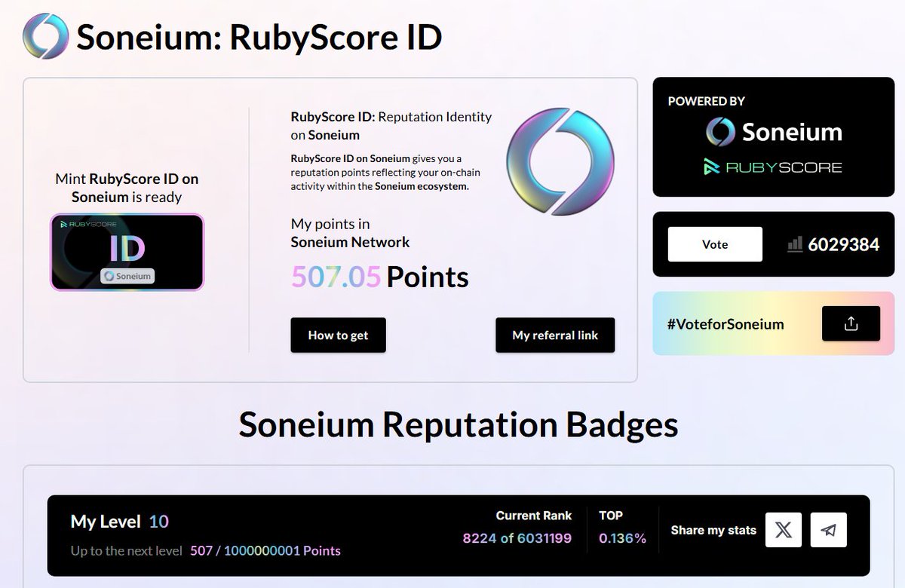Click the 507 / 1000000001 Points progress text
The image size is (905, 588).
265,551
